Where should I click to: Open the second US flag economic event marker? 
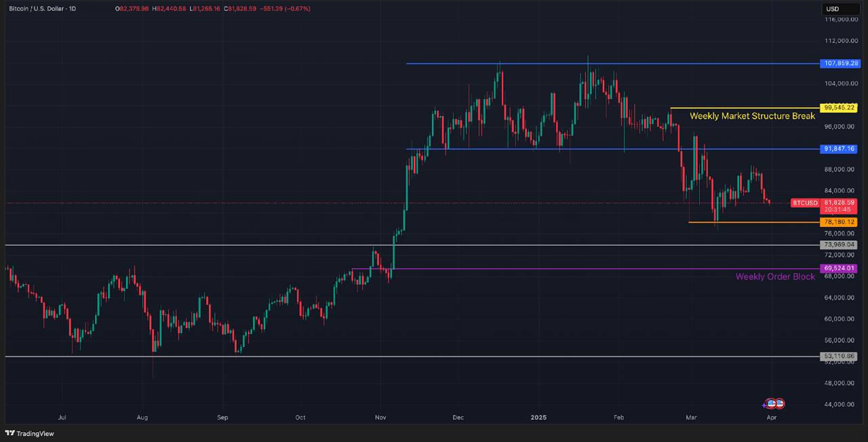pyautogui.click(x=779, y=403)
